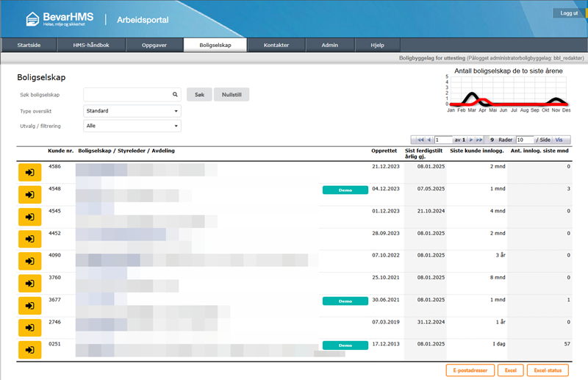This screenshot has height=380, width=588.
Task: Click the Nullstill reset button
Action: [x=232, y=95]
